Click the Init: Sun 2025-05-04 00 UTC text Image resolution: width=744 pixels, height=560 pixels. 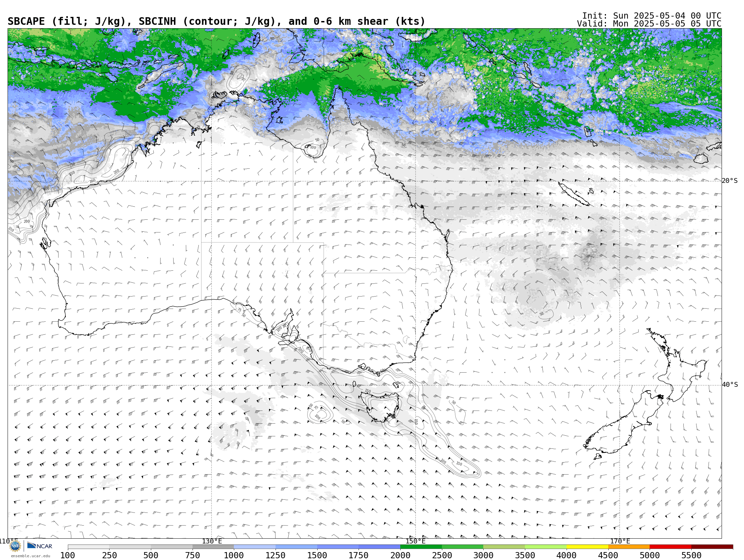click(x=652, y=16)
